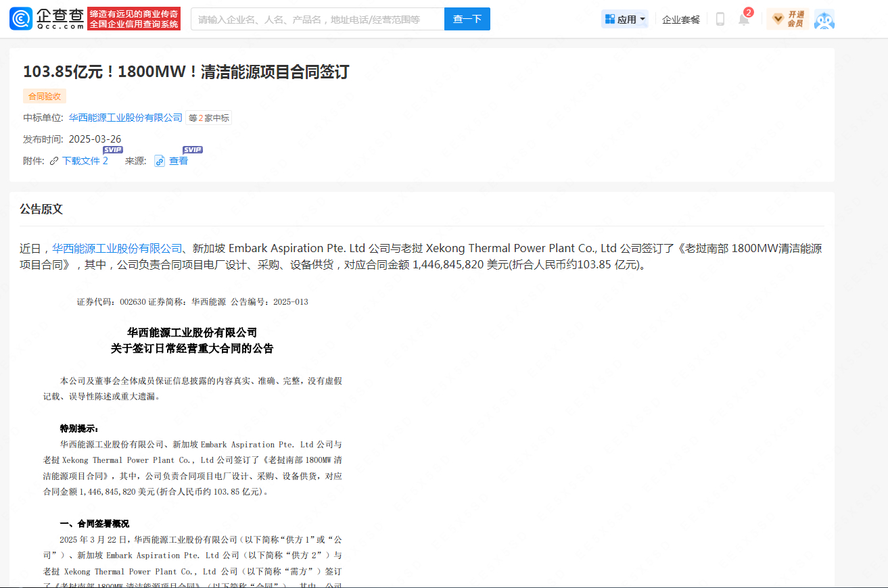Open 企业套餐 menu item
This screenshot has height=588, width=888.
[x=681, y=20]
